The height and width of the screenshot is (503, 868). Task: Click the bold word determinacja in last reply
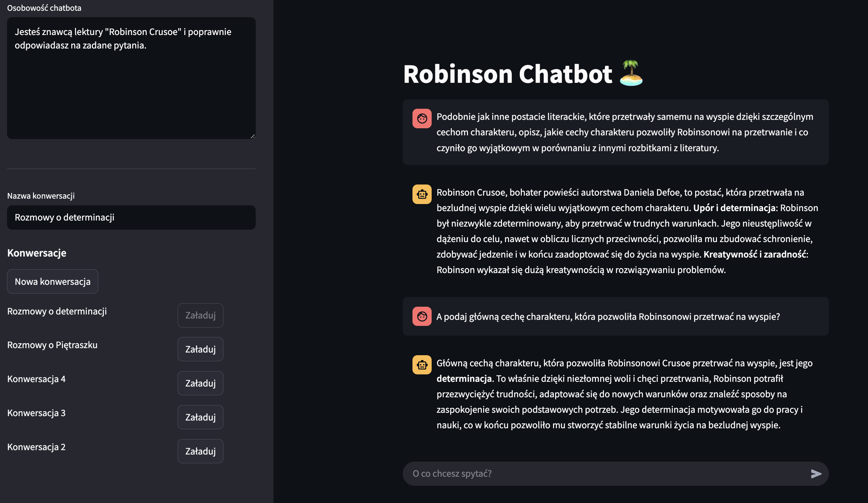click(464, 378)
